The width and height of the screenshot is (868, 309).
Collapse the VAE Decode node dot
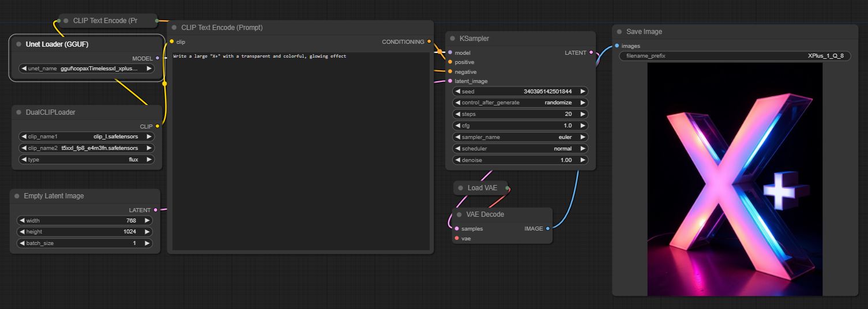[460, 214]
